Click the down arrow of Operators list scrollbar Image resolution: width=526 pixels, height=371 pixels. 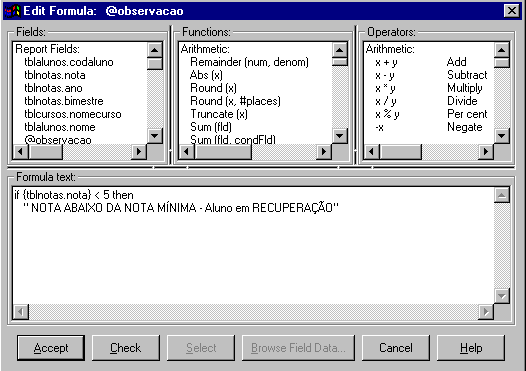(502, 136)
